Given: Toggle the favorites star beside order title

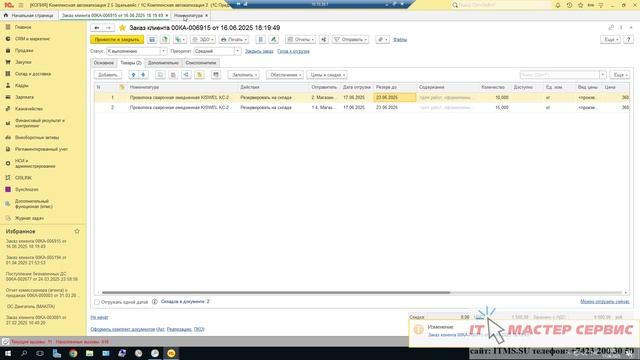Looking at the screenshot, I should 122,28.
